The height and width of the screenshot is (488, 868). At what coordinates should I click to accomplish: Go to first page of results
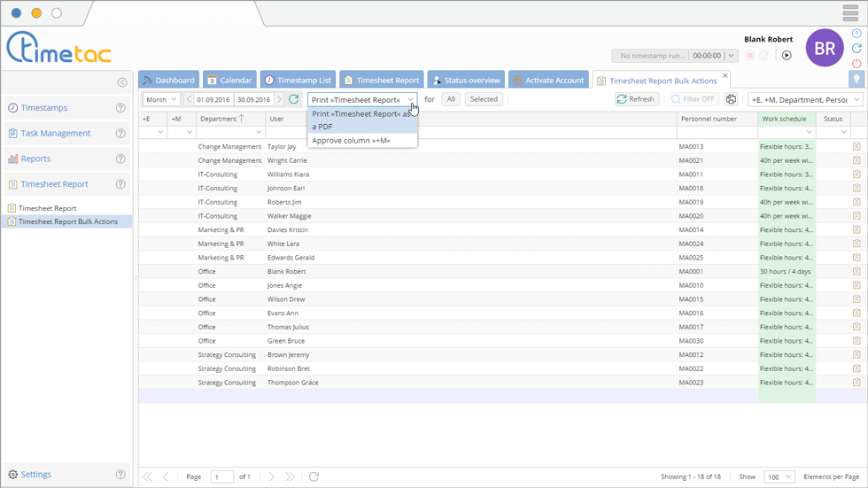[147, 477]
